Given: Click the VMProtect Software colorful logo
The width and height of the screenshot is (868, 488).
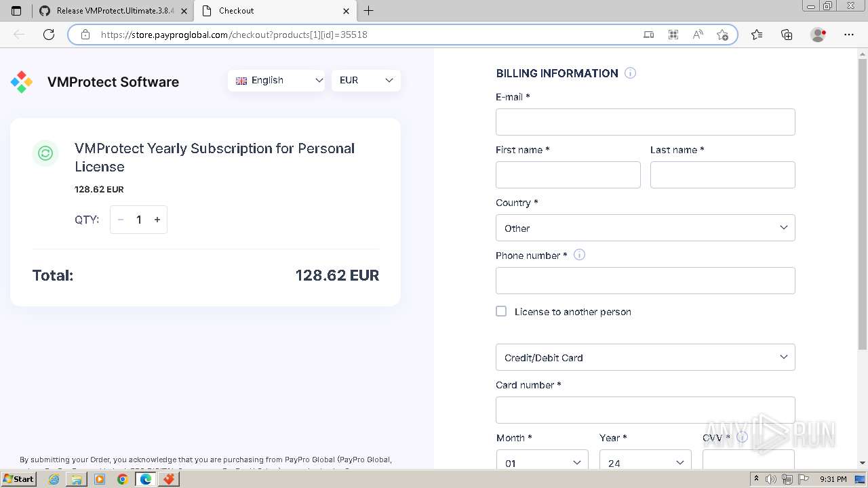Looking at the screenshot, I should point(22,82).
